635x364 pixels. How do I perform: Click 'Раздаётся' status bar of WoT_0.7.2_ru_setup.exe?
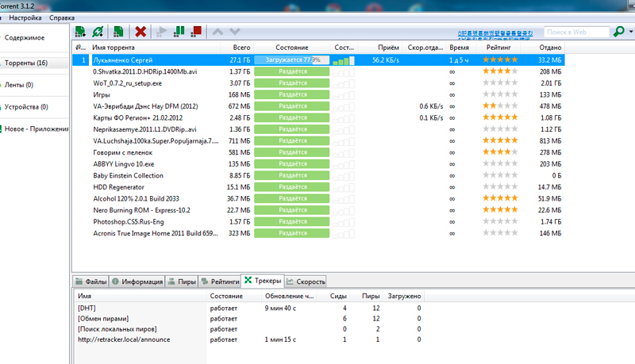click(292, 83)
